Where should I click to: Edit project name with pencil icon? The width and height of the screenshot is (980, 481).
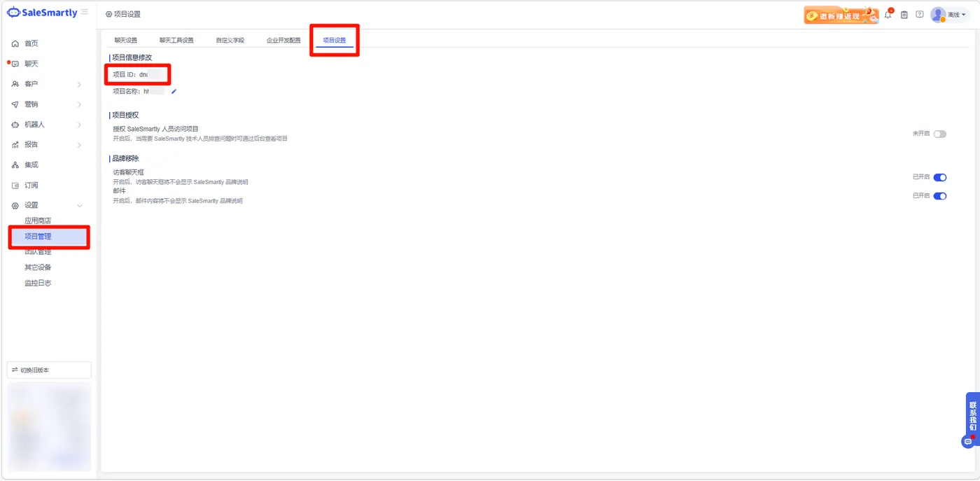tap(174, 91)
